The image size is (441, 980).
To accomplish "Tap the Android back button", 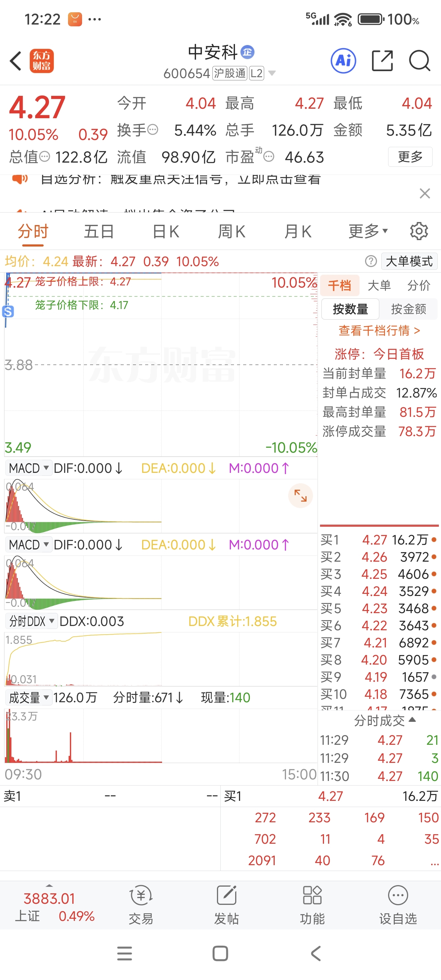I will [316, 953].
